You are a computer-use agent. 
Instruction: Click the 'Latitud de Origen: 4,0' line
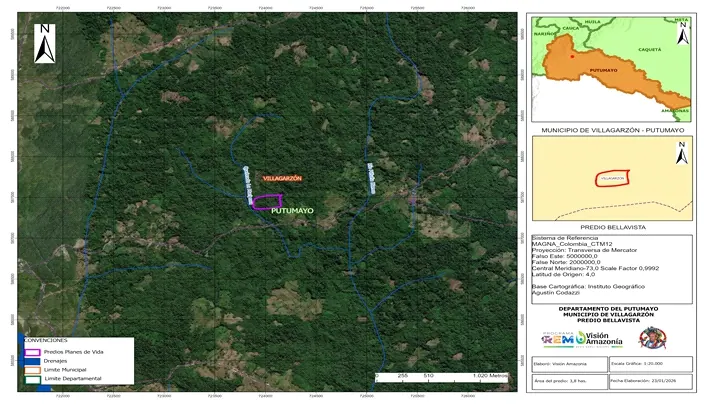click(x=563, y=274)
